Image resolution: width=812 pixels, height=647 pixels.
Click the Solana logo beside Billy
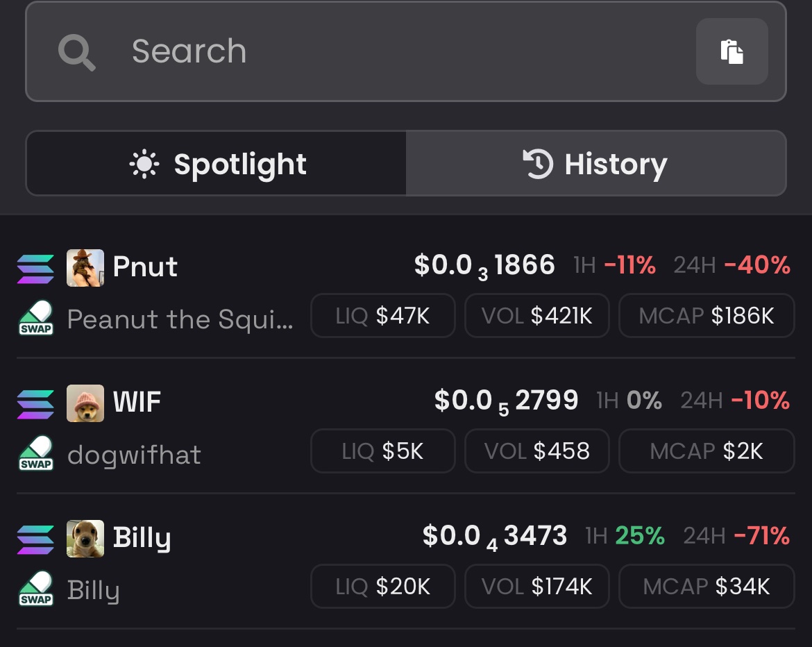pos(35,540)
